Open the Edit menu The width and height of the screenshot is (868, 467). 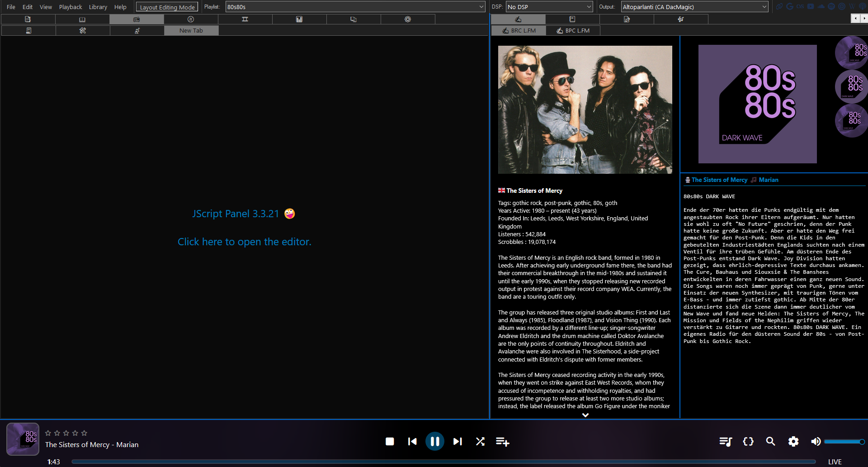click(x=28, y=7)
